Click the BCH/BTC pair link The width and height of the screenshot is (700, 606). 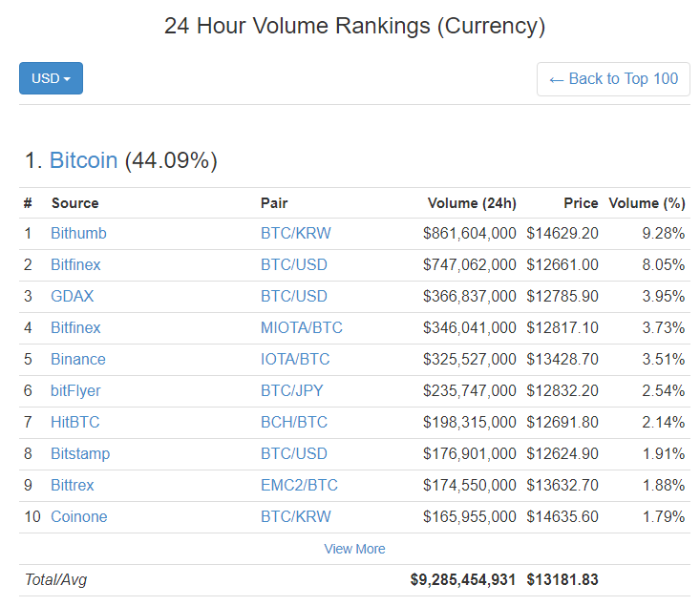(x=293, y=422)
